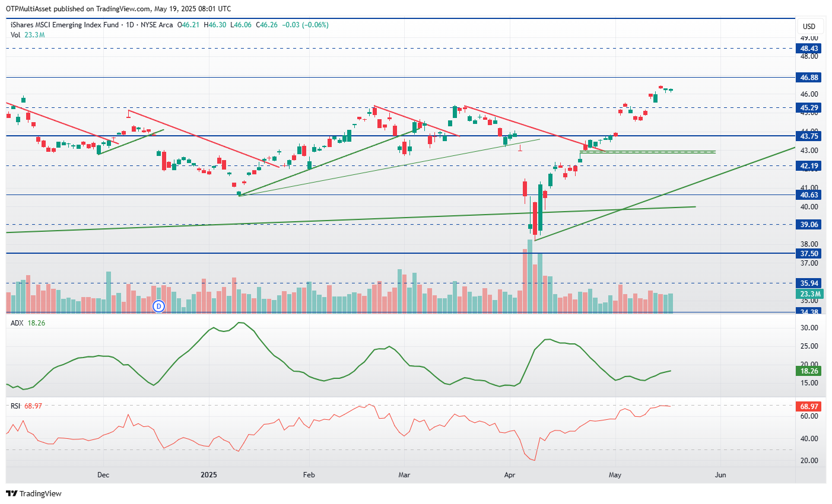Image resolution: width=832 pixels, height=504 pixels.
Task: Click the 40.63 price label
Action: pos(809,195)
